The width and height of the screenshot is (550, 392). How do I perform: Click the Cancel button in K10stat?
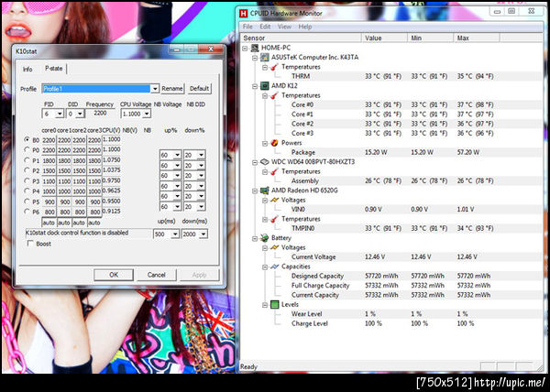(157, 275)
